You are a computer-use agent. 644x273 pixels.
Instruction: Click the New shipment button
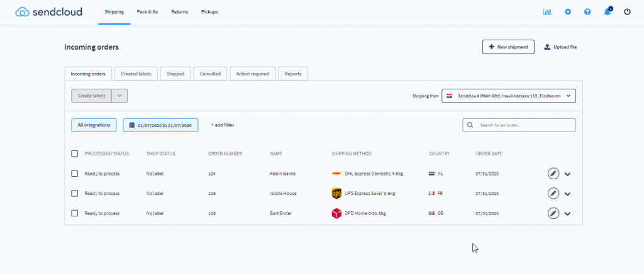click(508, 47)
